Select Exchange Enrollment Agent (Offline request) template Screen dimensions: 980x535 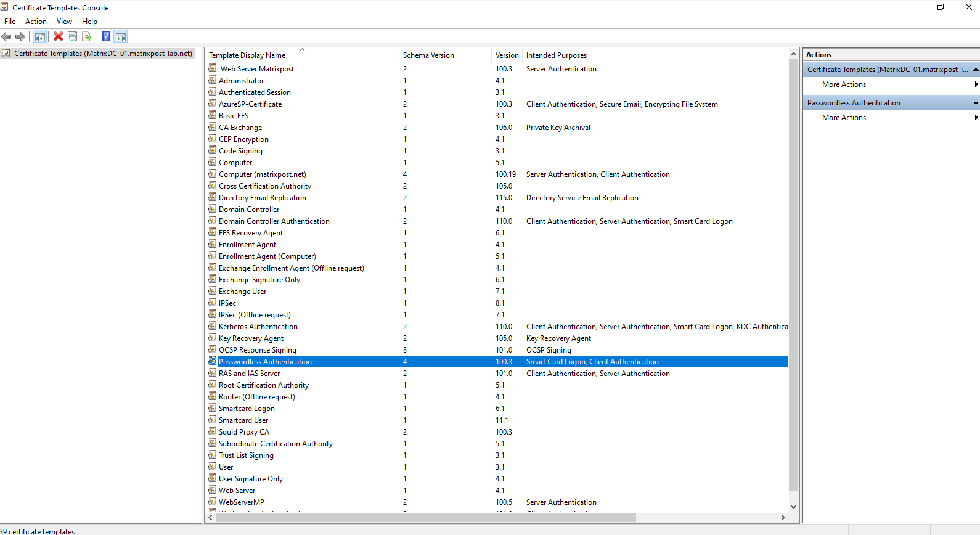pos(292,268)
